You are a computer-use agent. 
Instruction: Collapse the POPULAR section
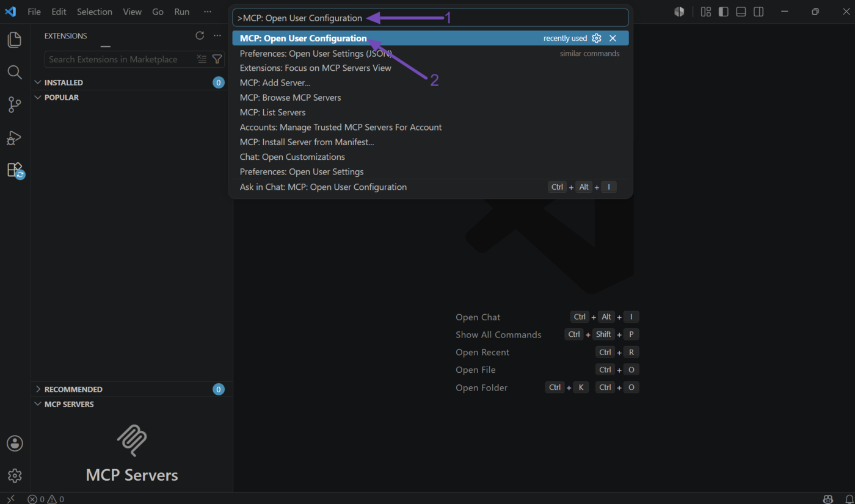tap(38, 98)
